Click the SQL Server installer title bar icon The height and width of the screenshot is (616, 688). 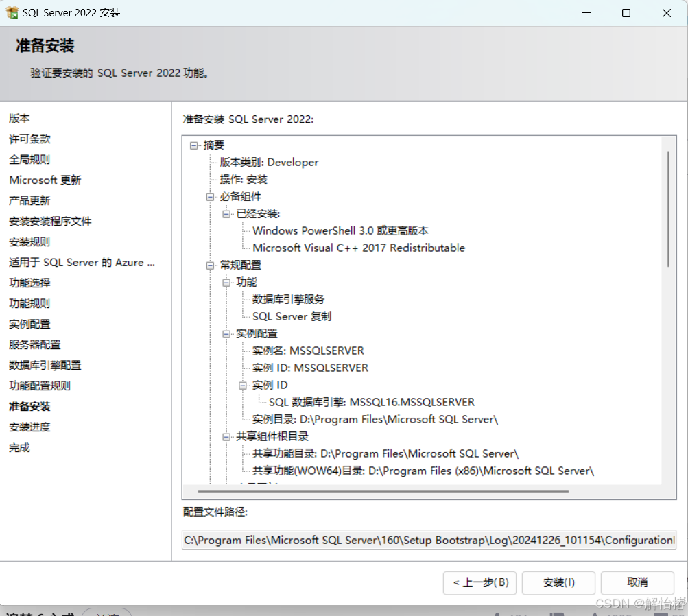tap(12, 13)
